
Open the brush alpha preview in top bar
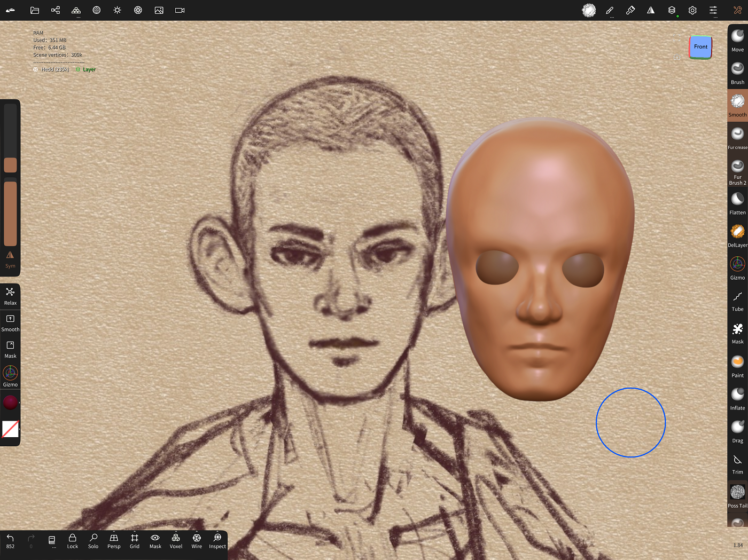[589, 10]
